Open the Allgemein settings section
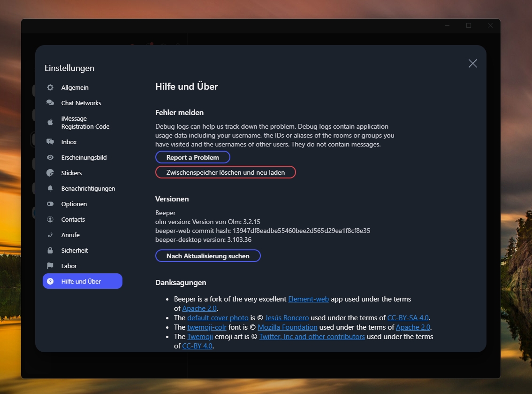Image resolution: width=532 pixels, height=394 pixels. coord(83,87)
